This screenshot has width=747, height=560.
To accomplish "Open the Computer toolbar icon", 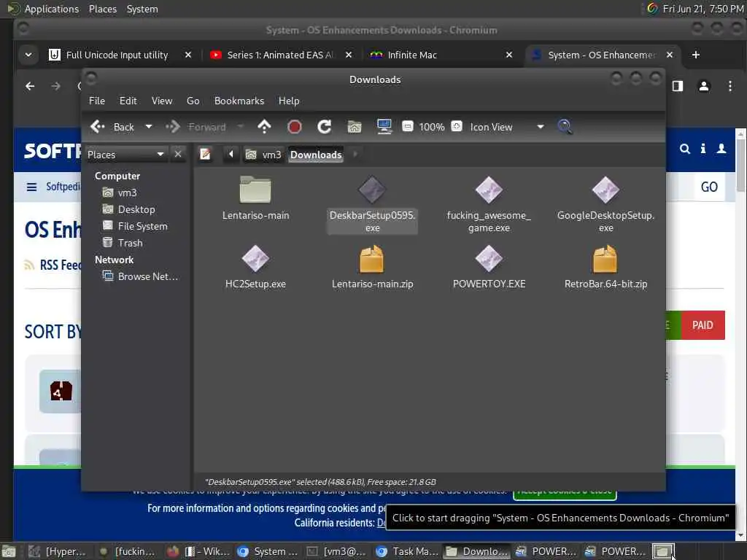I will pos(384,127).
